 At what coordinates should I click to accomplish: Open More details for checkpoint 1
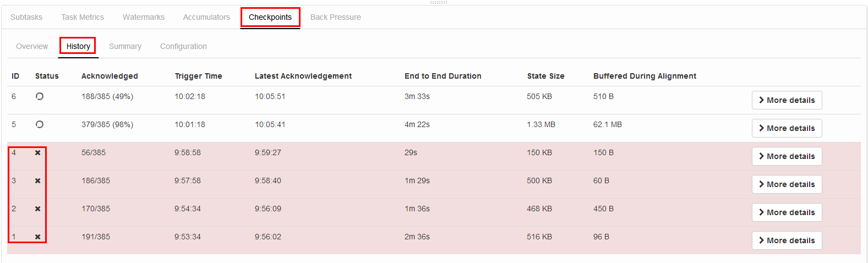(787, 240)
